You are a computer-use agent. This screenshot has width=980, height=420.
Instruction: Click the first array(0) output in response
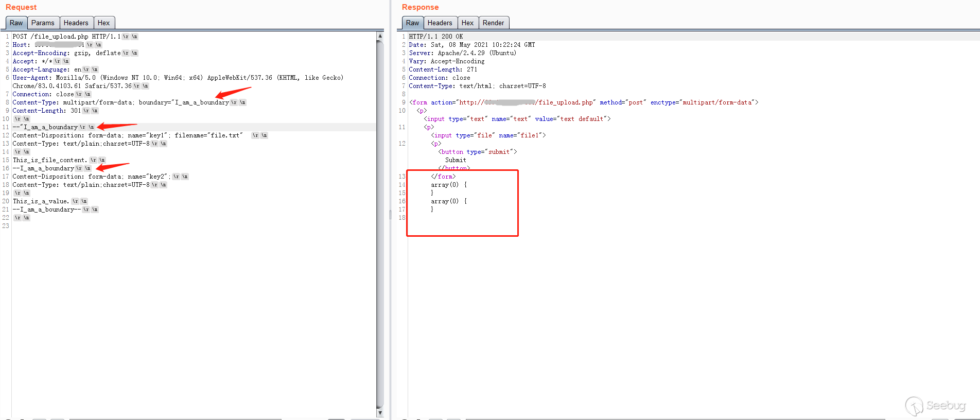coord(445,185)
